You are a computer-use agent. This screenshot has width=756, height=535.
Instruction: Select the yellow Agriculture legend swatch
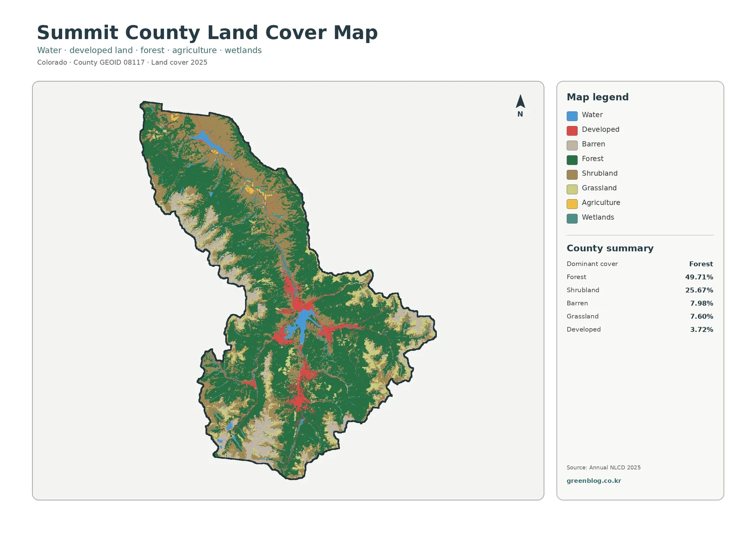pos(572,204)
